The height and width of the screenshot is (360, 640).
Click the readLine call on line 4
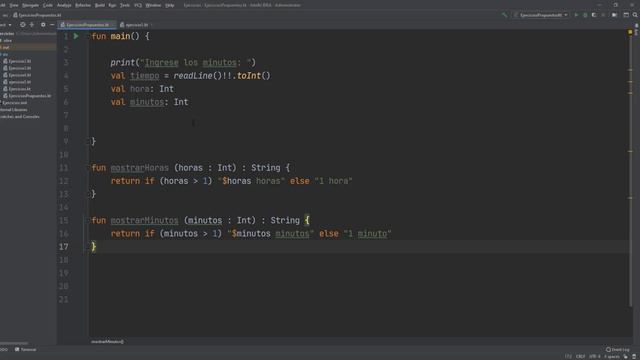193,76
